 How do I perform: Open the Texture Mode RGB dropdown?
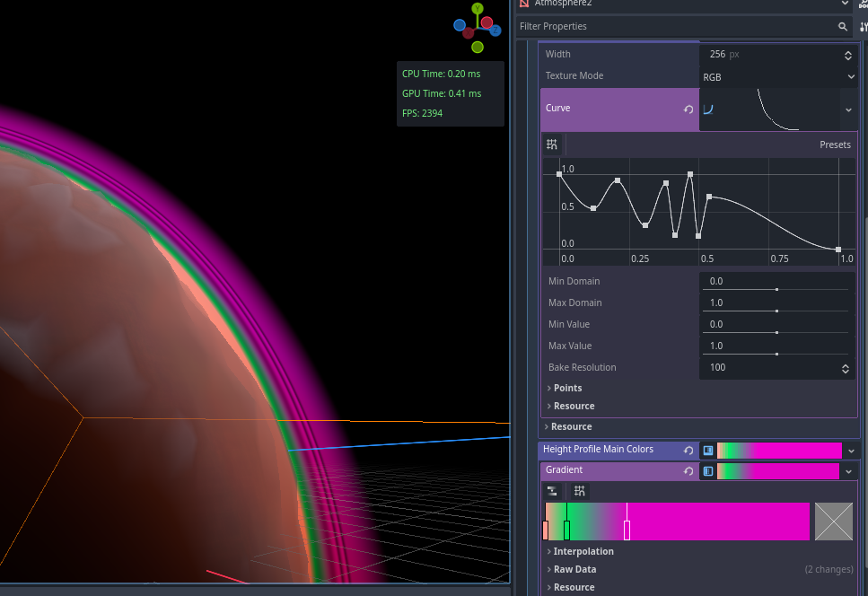[x=778, y=77]
